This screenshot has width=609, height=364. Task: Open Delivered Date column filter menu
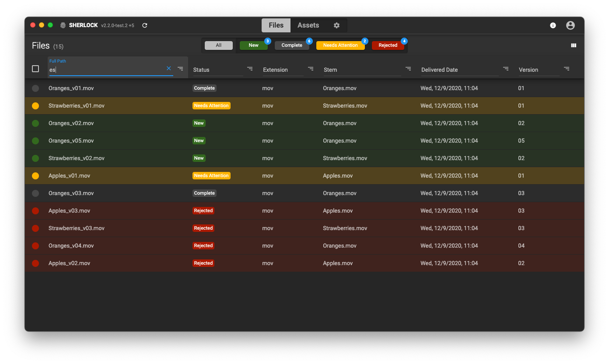pos(506,69)
